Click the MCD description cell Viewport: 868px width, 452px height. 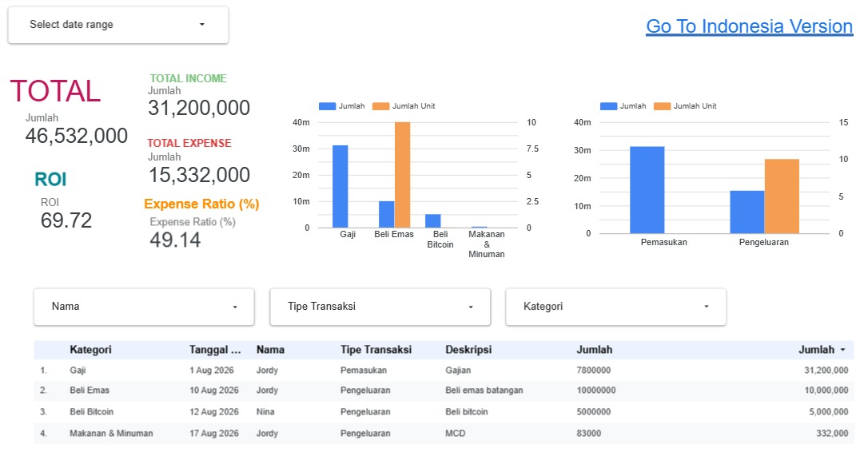pos(456,433)
